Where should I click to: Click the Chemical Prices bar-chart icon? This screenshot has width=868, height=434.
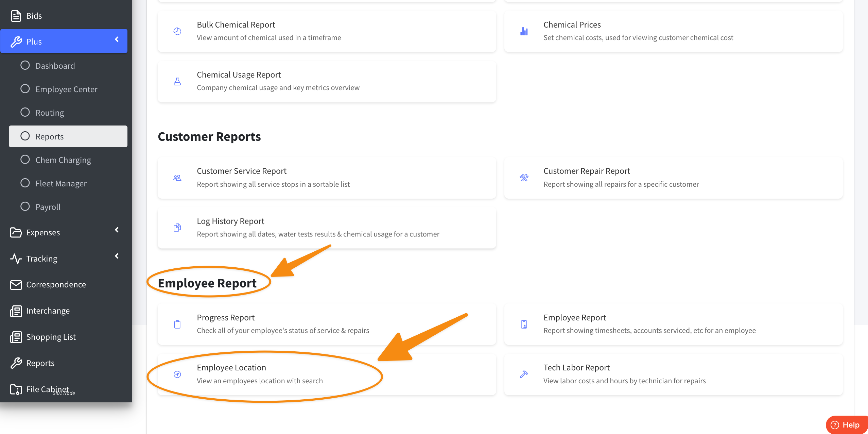[524, 31]
